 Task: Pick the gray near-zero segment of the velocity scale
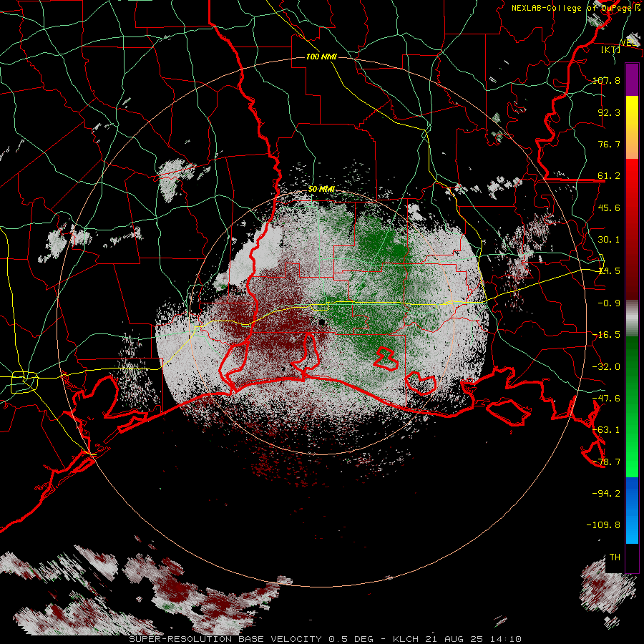point(632,318)
